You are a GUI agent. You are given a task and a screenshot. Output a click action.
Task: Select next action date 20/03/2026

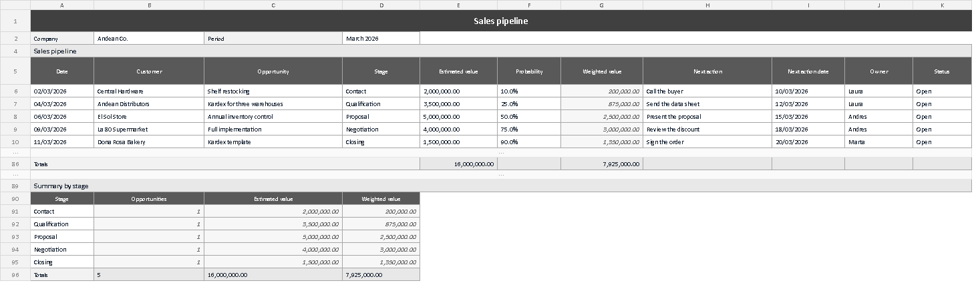click(x=808, y=142)
